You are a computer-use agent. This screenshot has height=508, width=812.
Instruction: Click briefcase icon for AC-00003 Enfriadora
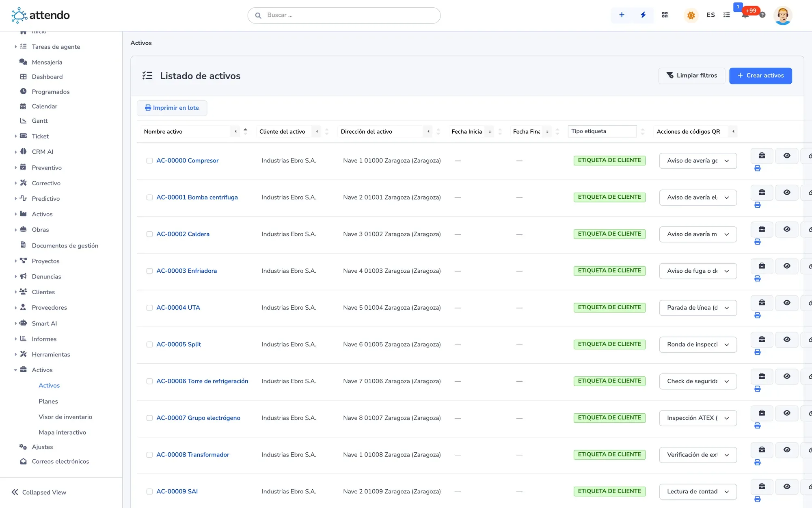762,266
